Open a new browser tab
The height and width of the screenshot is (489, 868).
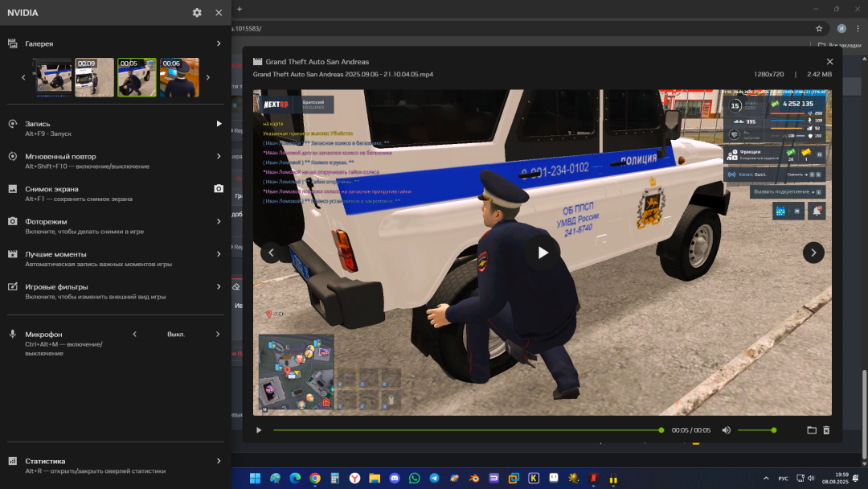240,9
